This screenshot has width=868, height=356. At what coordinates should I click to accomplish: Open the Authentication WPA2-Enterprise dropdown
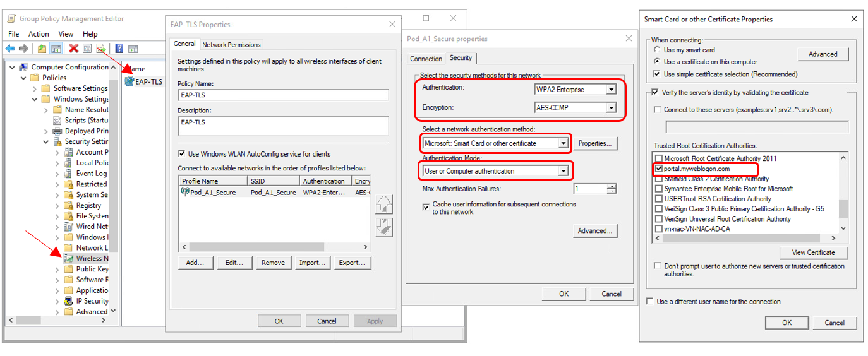click(x=611, y=90)
